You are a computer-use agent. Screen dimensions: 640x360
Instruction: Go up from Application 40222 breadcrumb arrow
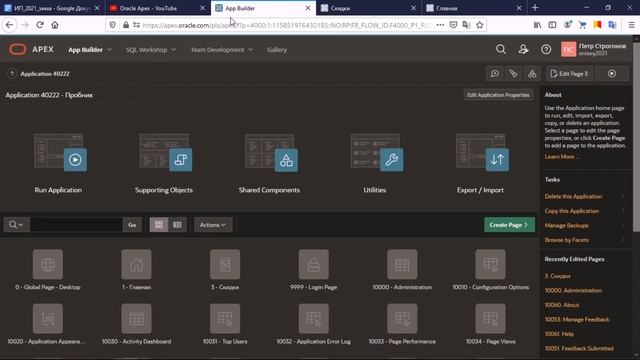point(12,73)
